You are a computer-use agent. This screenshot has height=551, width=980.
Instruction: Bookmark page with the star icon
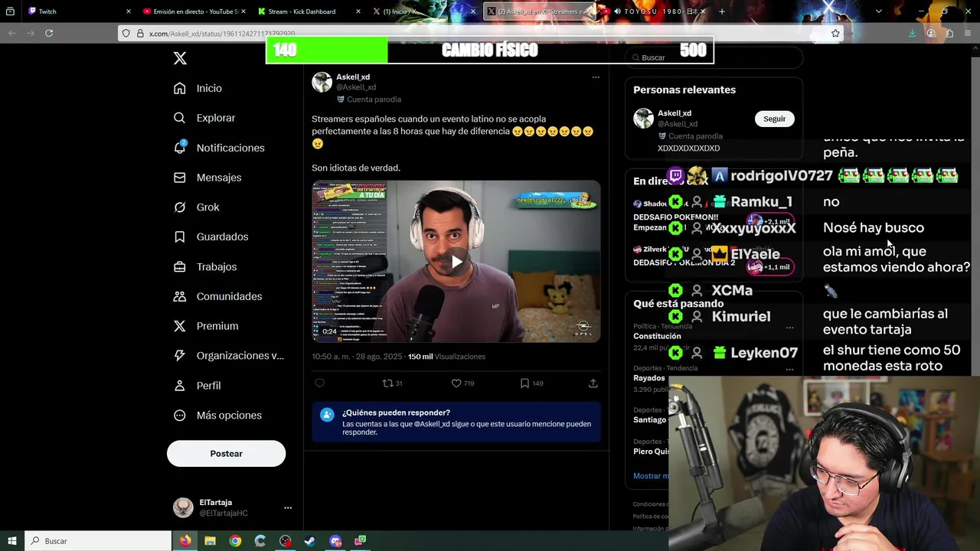coord(835,34)
